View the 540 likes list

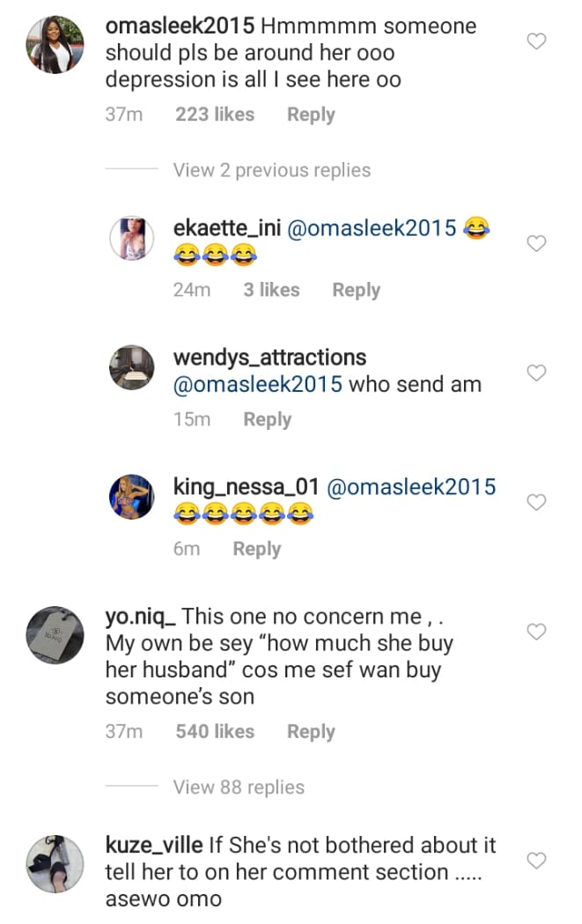click(x=215, y=732)
